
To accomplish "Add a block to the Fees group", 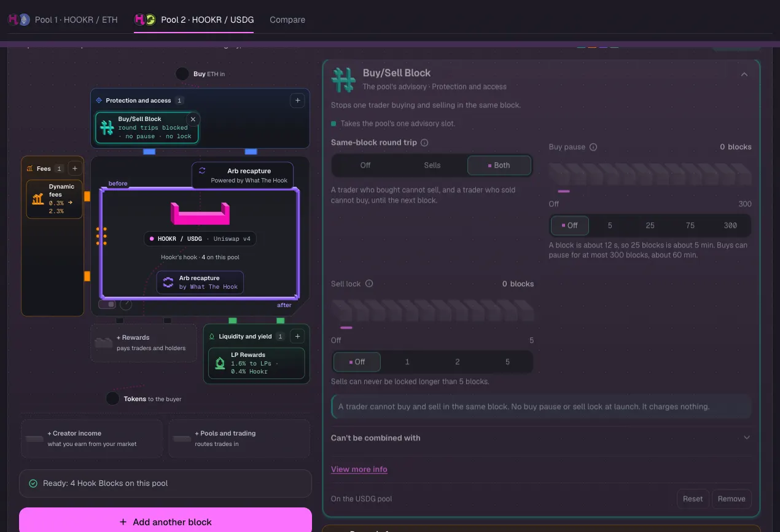I will (74, 168).
